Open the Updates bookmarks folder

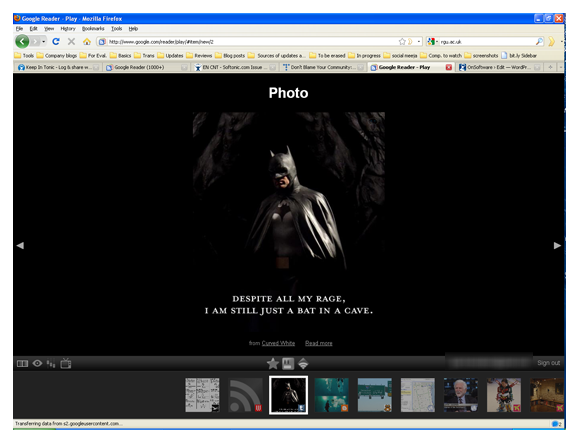pyautogui.click(x=170, y=55)
